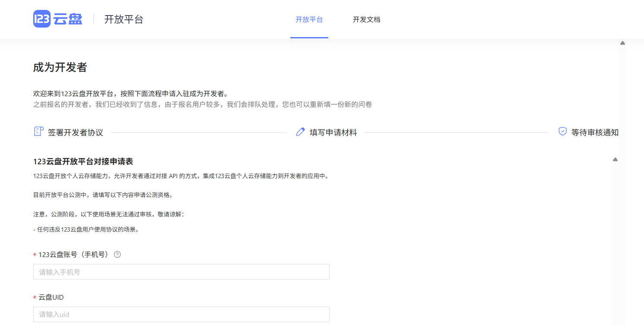Click the line starting 注意，公测阶段

(109, 214)
